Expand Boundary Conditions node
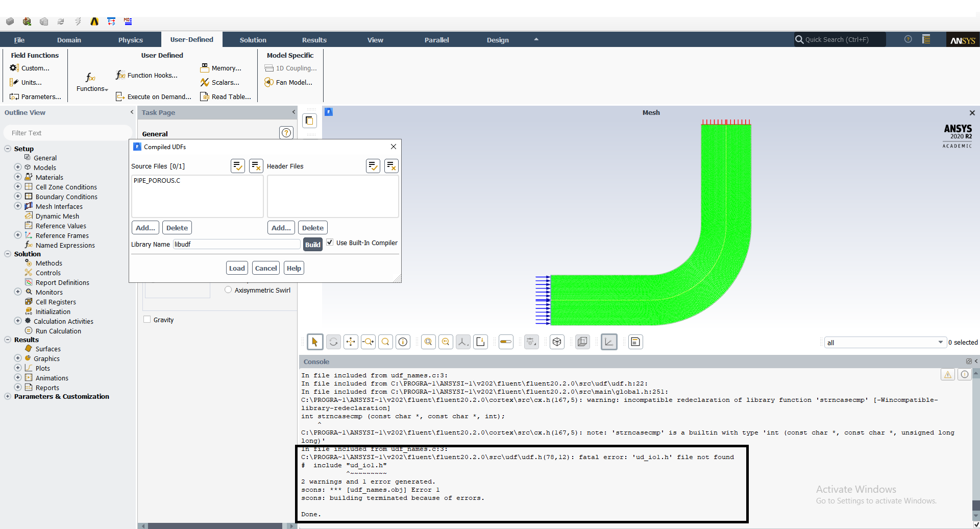Screen dimensions: 980x529 tap(18, 197)
